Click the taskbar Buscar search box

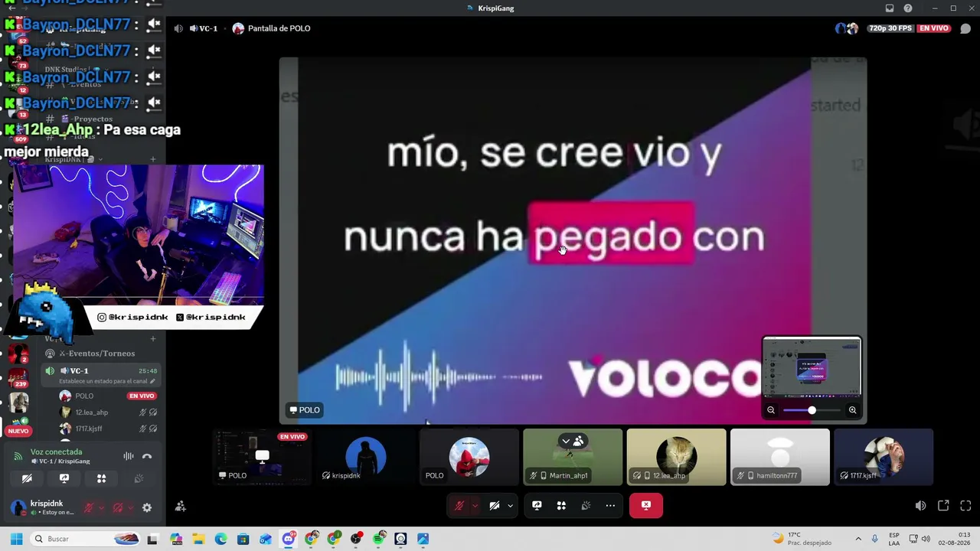(x=86, y=540)
